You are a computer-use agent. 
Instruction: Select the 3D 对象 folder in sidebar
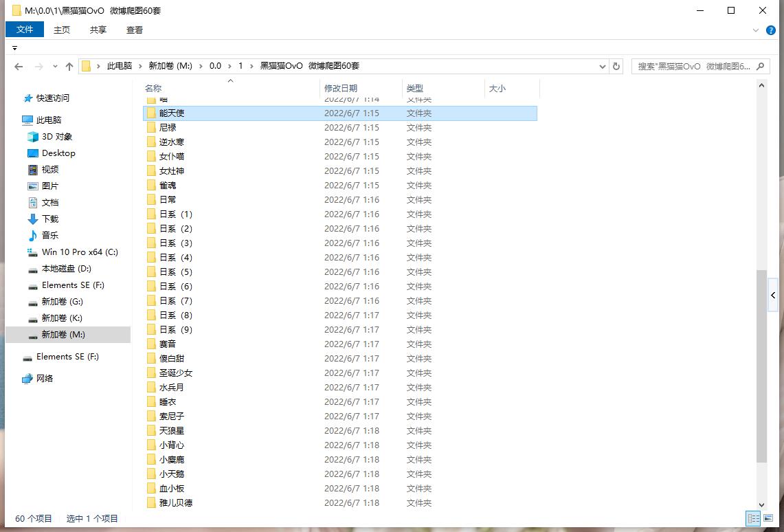tap(56, 137)
